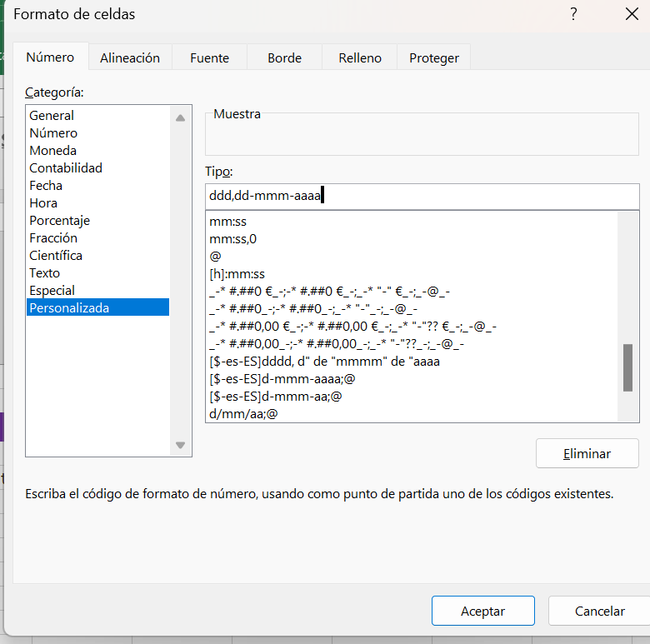Click in the Tipo format code field
The image size is (650, 644).
pyautogui.click(x=422, y=196)
